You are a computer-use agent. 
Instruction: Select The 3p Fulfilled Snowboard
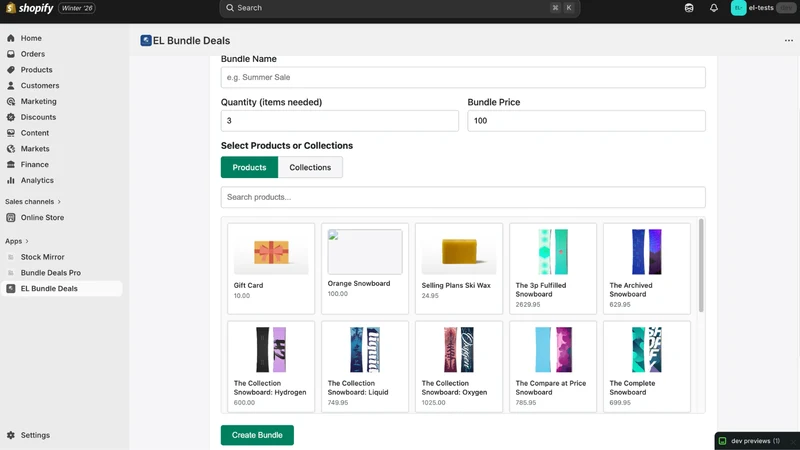[x=553, y=268]
